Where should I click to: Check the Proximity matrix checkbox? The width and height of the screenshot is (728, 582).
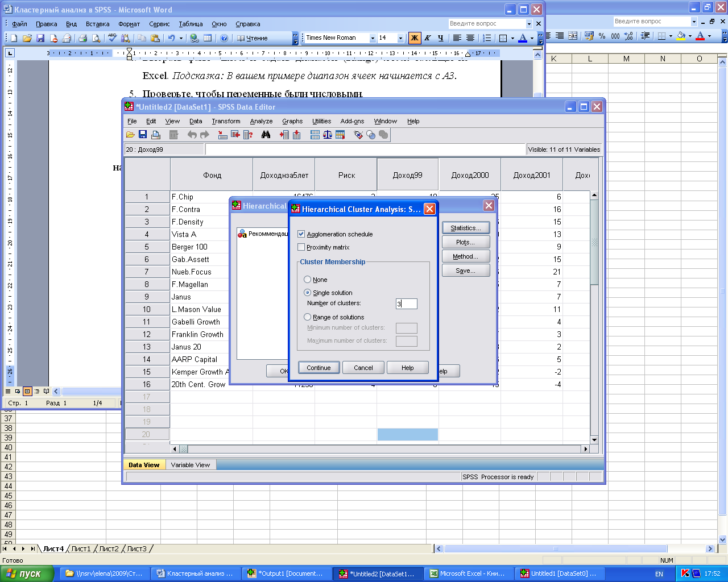click(x=301, y=247)
